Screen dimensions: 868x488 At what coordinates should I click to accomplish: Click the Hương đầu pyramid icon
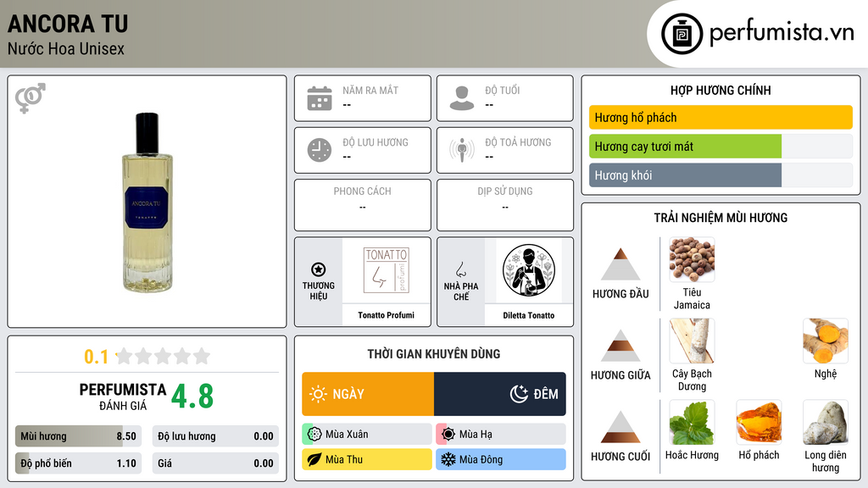click(620, 264)
